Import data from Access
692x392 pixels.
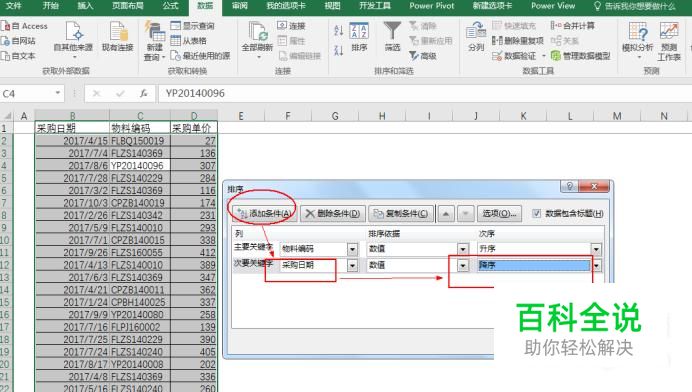pos(24,26)
